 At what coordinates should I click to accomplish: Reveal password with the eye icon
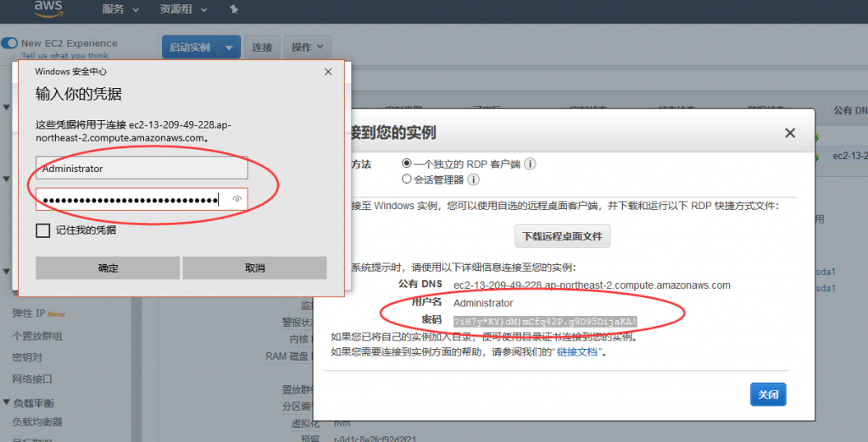click(238, 200)
